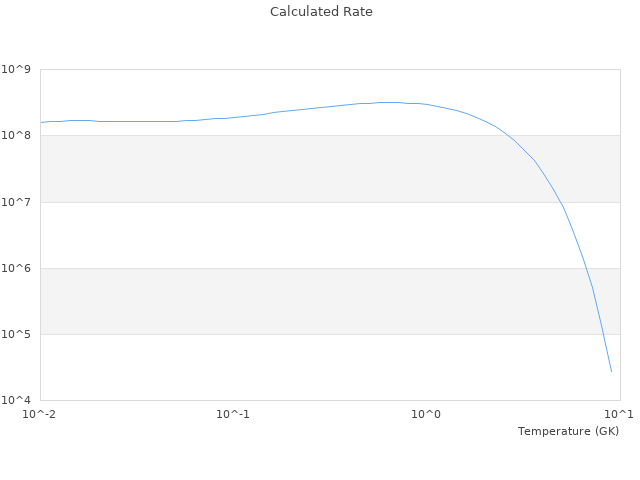Click the "Calculated Rate" chart title
This screenshot has width=640, height=480.
click(x=321, y=12)
